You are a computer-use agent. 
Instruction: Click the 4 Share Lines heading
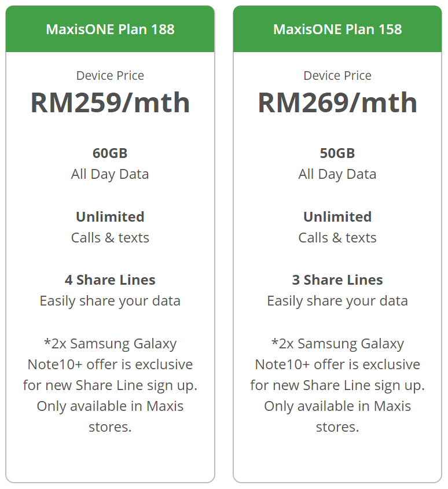click(x=110, y=280)
